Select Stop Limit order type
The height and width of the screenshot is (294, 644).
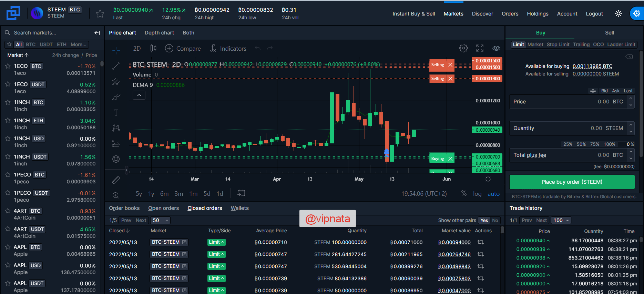tap(558, 44)
